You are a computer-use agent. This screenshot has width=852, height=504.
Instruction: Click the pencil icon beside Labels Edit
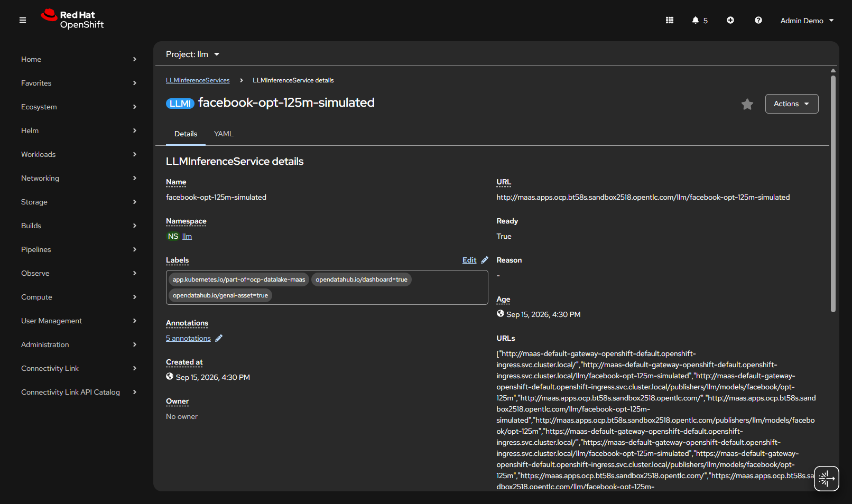(485, 260)
